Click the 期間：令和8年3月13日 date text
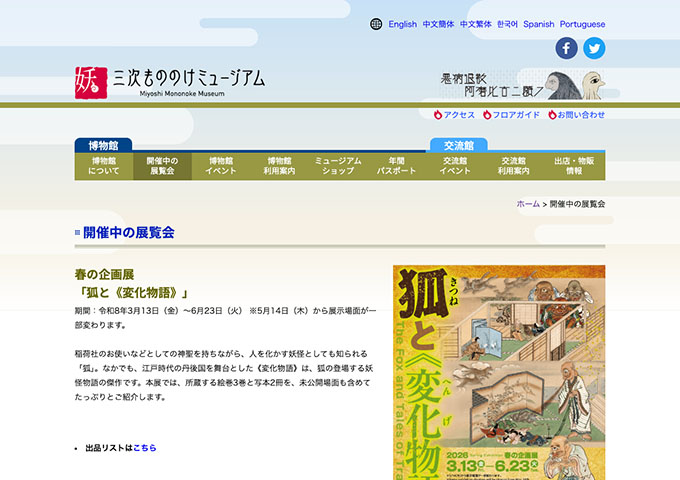This screenshot has height=480, width=680. (127, 311)
